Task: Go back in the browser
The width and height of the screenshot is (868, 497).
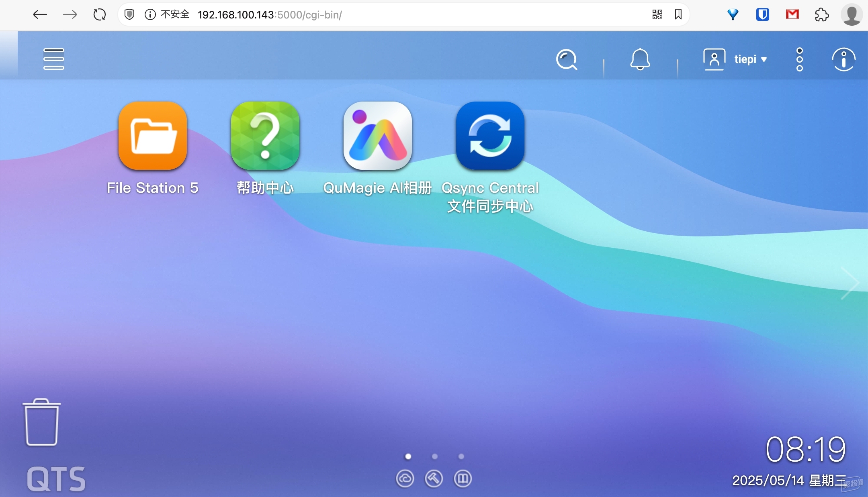Action: 40,15
